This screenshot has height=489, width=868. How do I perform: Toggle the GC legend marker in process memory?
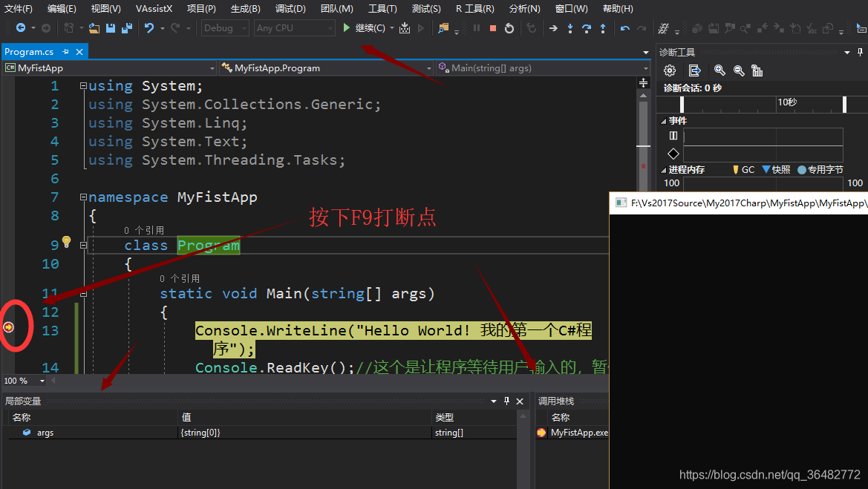735,170
